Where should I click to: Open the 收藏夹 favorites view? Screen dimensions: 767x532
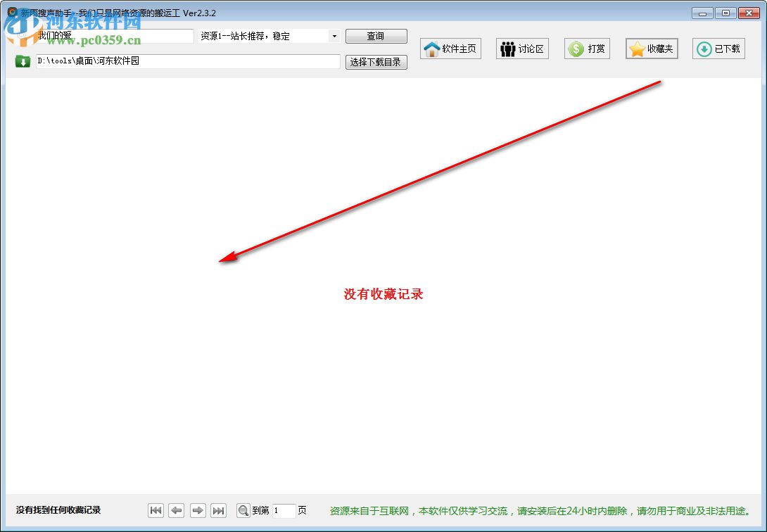651,49
